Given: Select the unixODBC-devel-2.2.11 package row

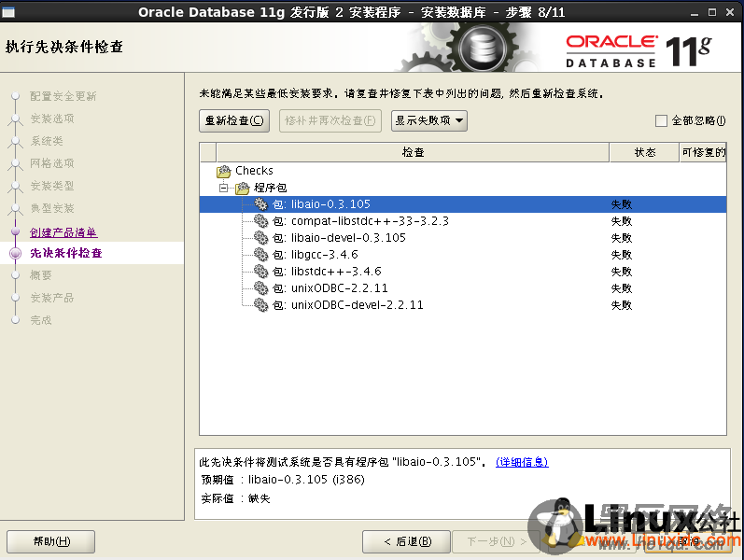Looking at the screenshot, I should (x=463, y=304).
